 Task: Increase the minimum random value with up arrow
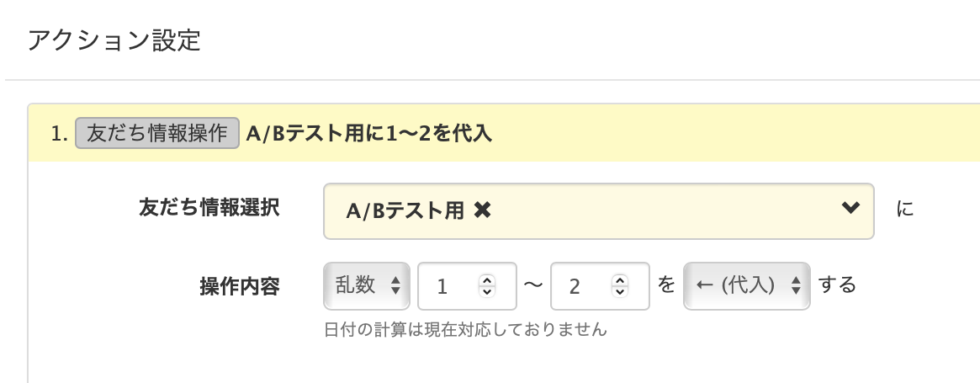[486, 280]
